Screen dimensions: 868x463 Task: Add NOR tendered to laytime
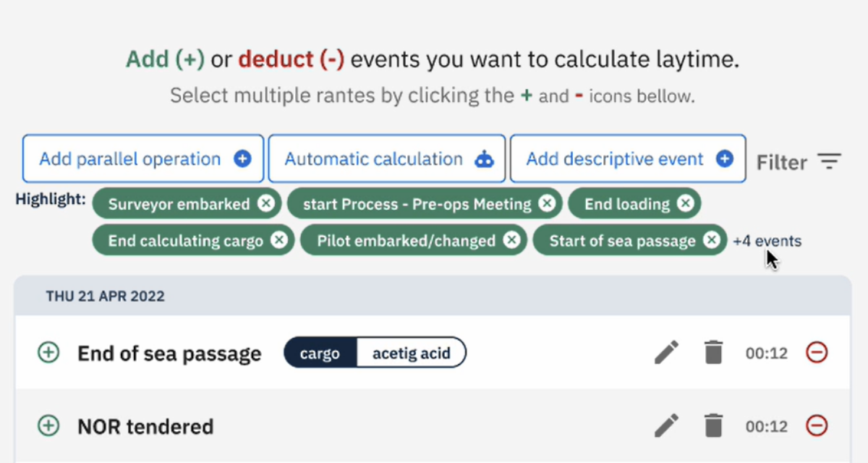48,426
